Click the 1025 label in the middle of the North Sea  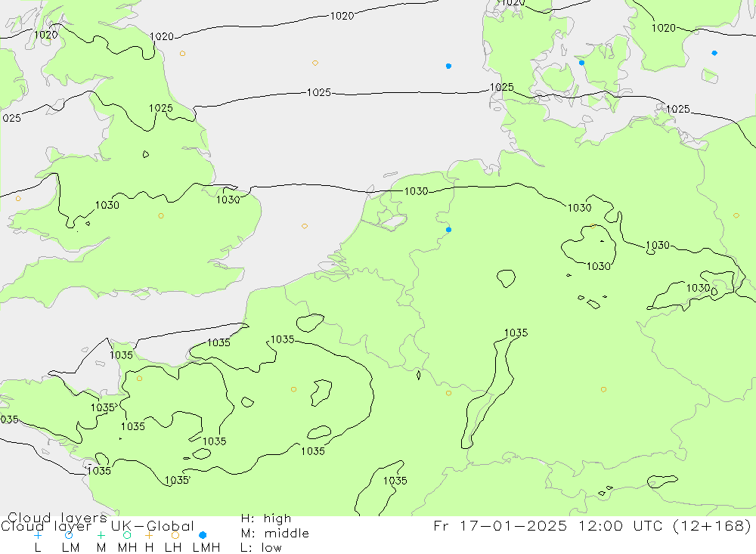click(x=319, y=92)
